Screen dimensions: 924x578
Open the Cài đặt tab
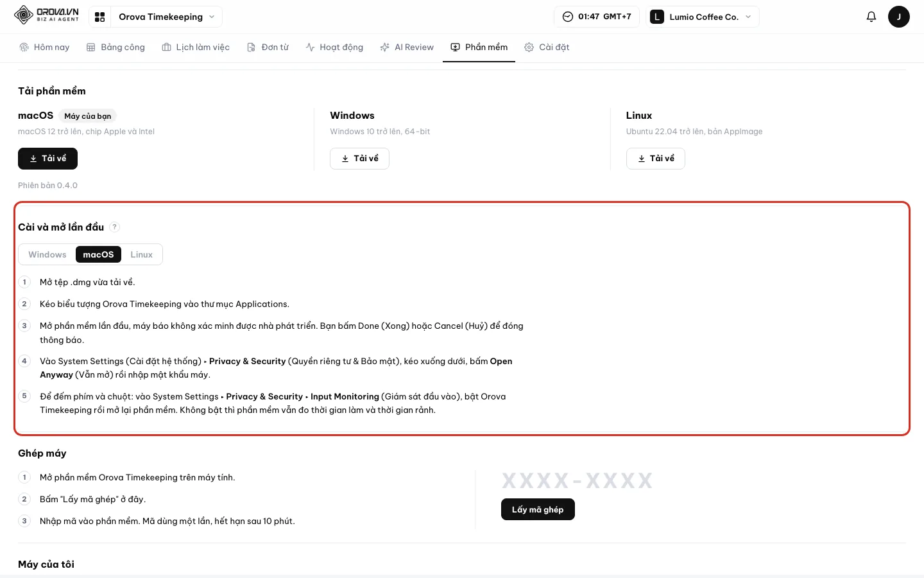point(547,47)
